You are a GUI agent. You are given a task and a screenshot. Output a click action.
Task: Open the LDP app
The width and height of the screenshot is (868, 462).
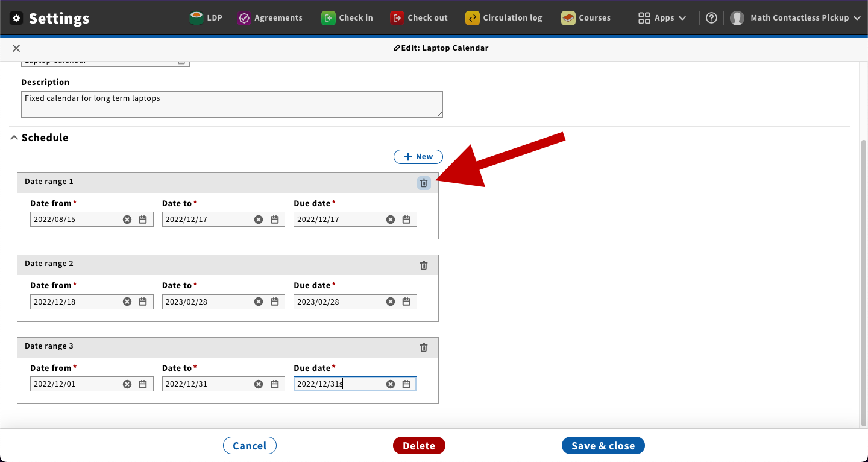(206, 18)
